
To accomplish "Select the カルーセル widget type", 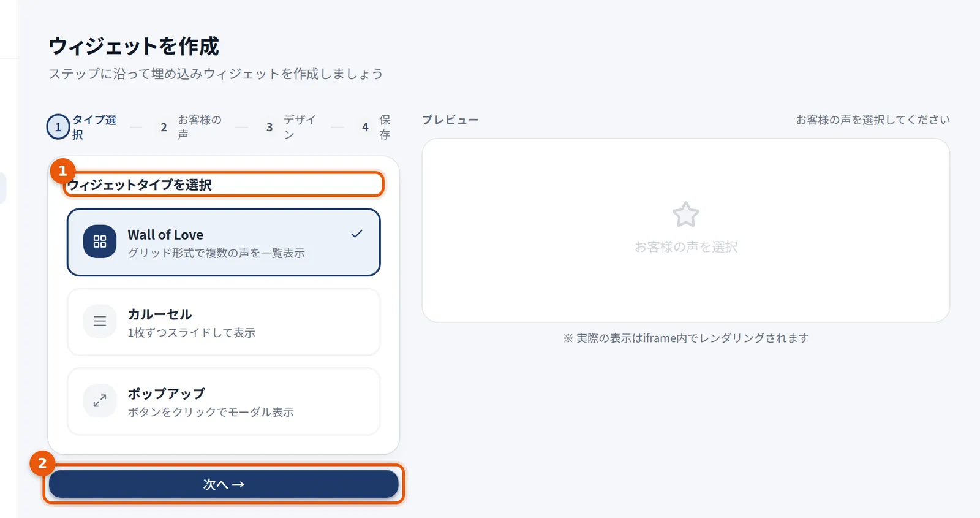I will pyautogui.click(x=224, y=322).
